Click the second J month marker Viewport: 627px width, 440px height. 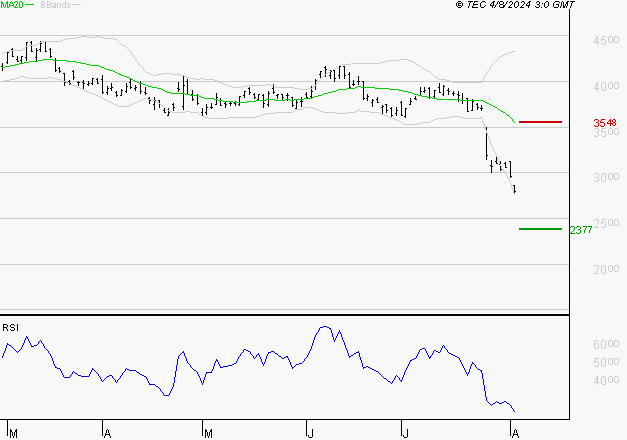[405, 434]
